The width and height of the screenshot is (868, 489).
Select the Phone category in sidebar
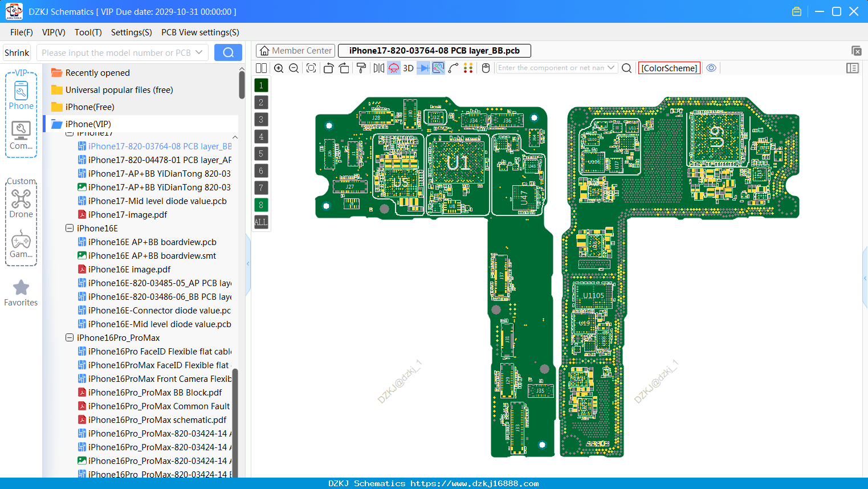[x=21, y=96]
